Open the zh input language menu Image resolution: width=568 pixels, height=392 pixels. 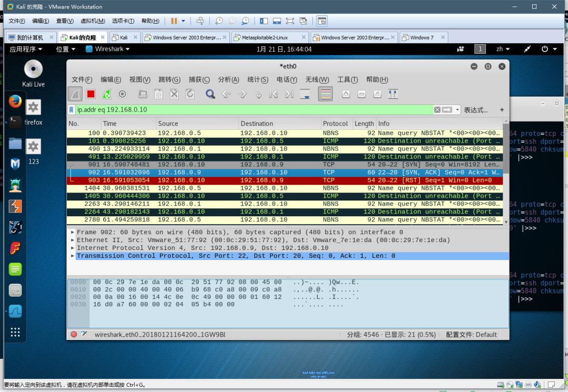(503, 49)
